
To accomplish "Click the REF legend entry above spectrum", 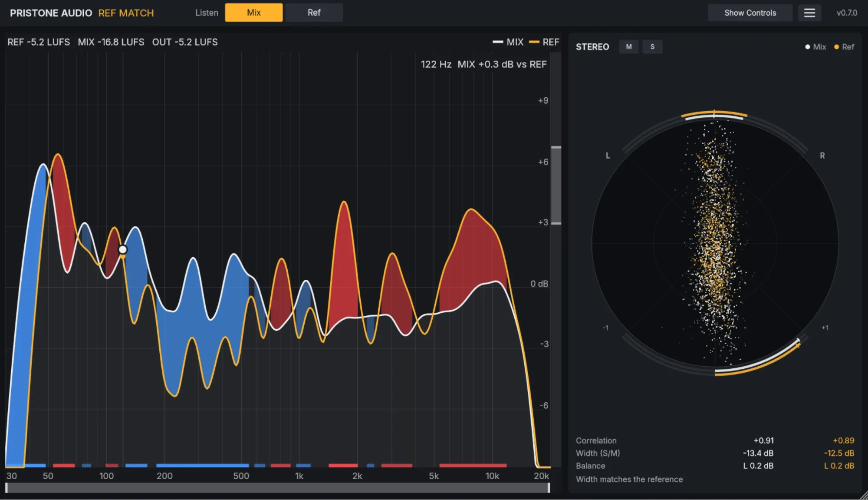I will pos(544,42).
